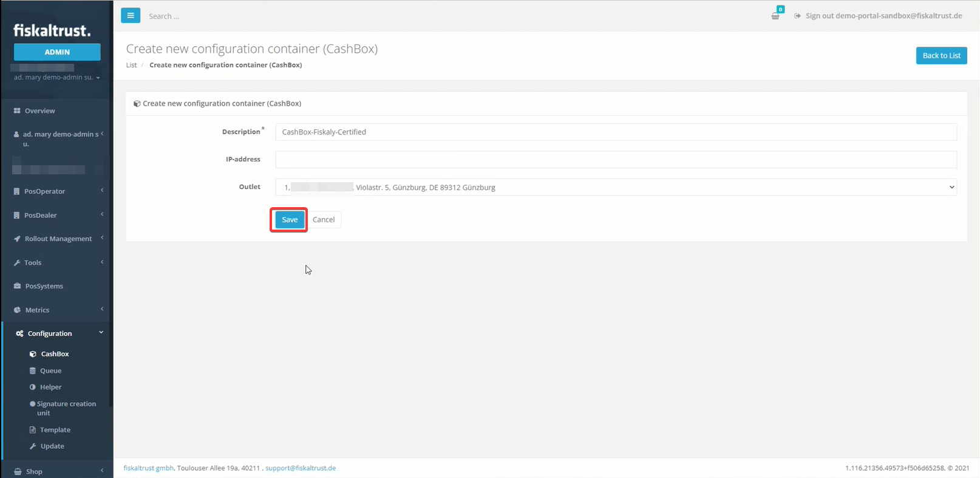Screen dimensions: 980x478
Task: Open the Template submenu item
Action: (x=55, y=430)
